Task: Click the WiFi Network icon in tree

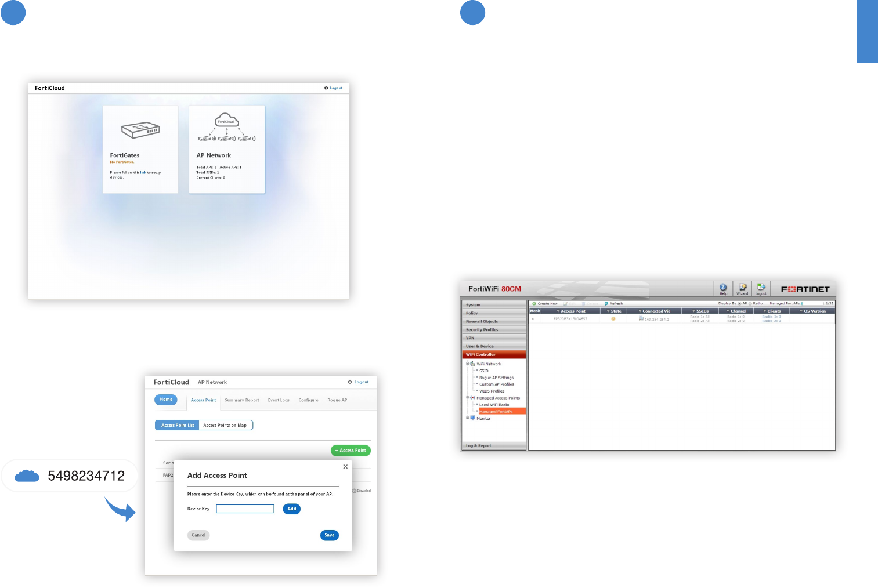Action: (x=472, y=364)
